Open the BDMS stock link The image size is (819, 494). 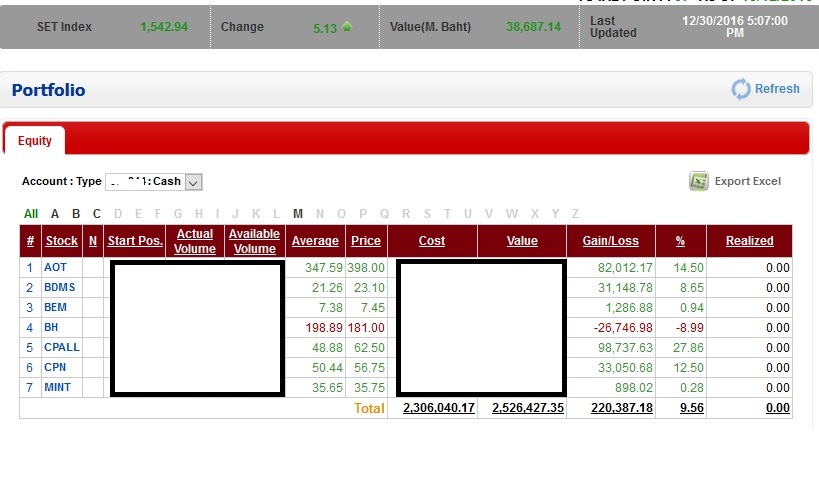(x=60, y=287)
